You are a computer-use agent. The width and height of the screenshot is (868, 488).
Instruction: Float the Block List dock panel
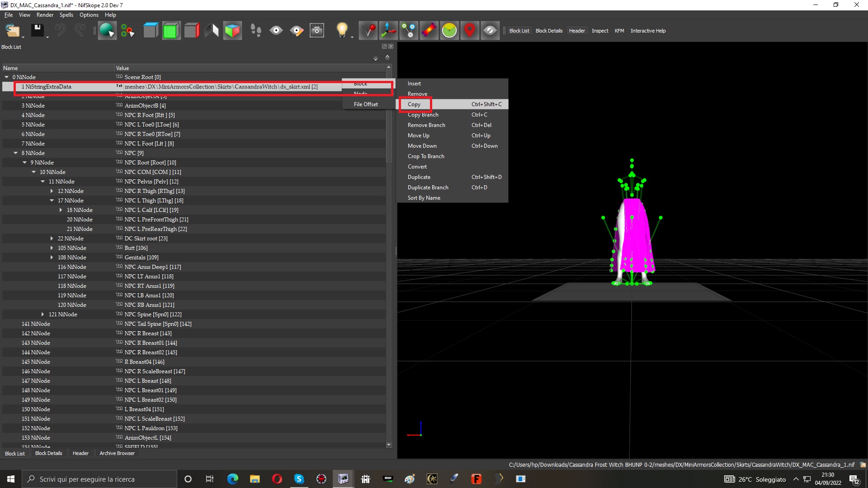[384, 47]
